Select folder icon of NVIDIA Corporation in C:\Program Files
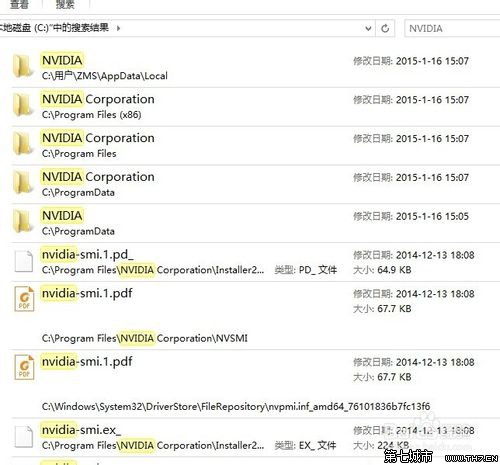500x465 pixels. 23,144
